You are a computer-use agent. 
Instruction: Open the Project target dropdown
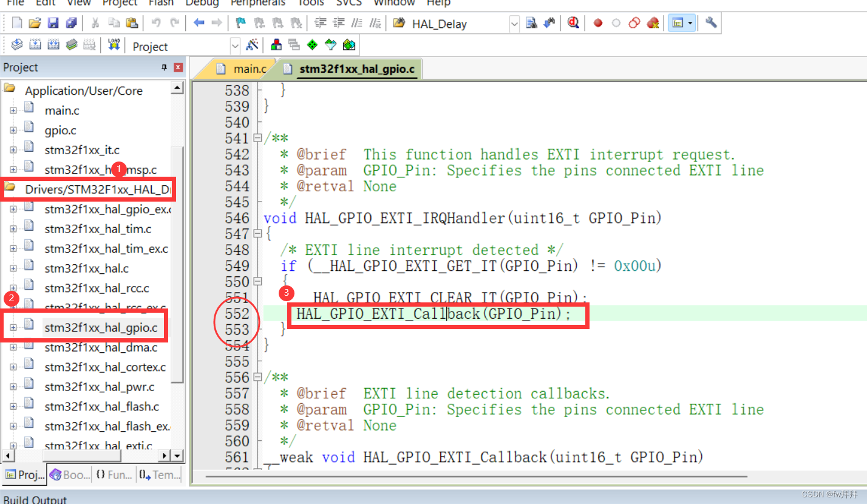coord(235,46)
